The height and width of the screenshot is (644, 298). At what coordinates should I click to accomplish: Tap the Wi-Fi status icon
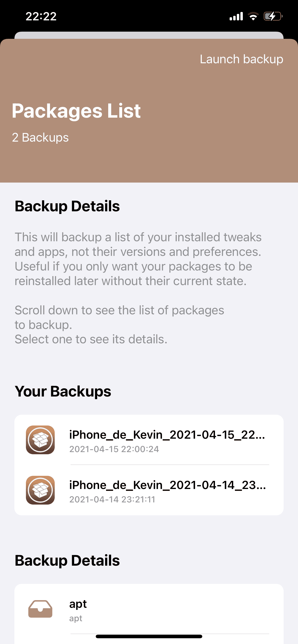pyautogui.click(x=253, y=17)
